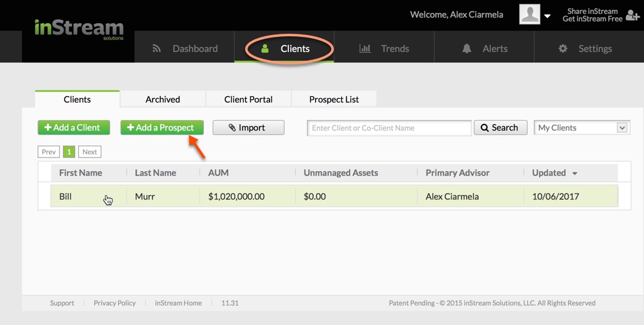Click the share add-person icon
The width and height of the screenshot is (644, 325).
coord(633,15)
